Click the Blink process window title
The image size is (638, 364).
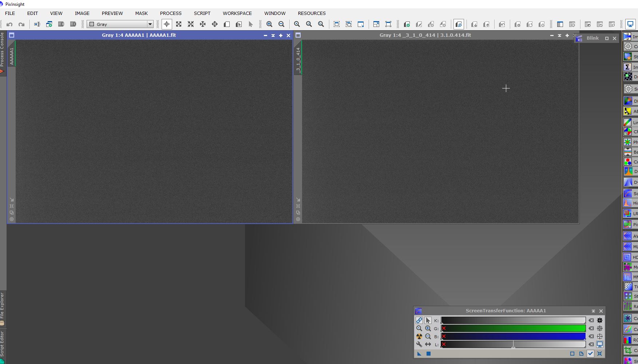[x=592, y=38]
